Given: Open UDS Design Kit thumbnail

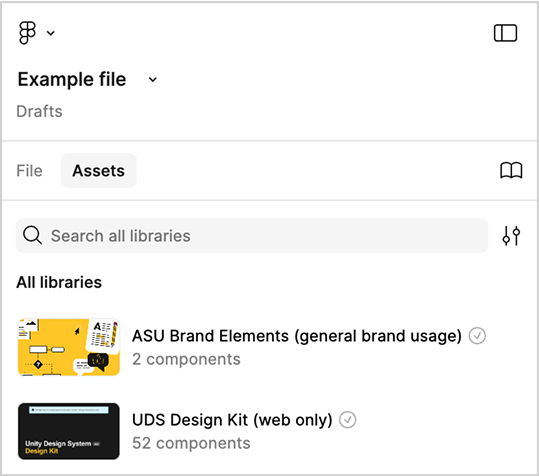Looking at the screenshot, I should 69,431.
